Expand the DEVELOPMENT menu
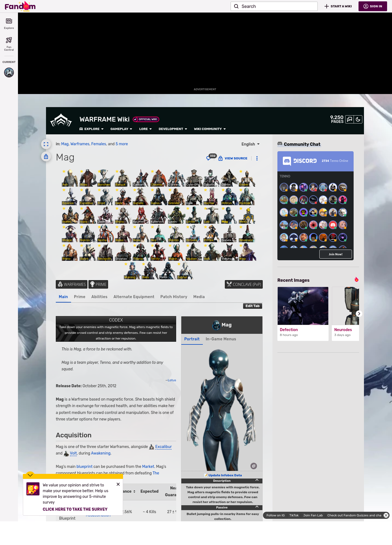The height and width of the screenshot is (545, 392). 173,129
